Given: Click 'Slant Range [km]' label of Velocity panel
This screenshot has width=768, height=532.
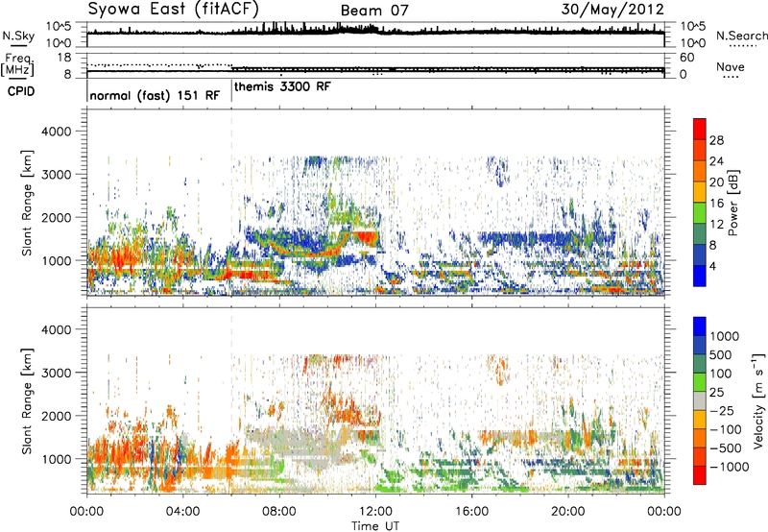Looking at the screenshot, I should (27, 400).
